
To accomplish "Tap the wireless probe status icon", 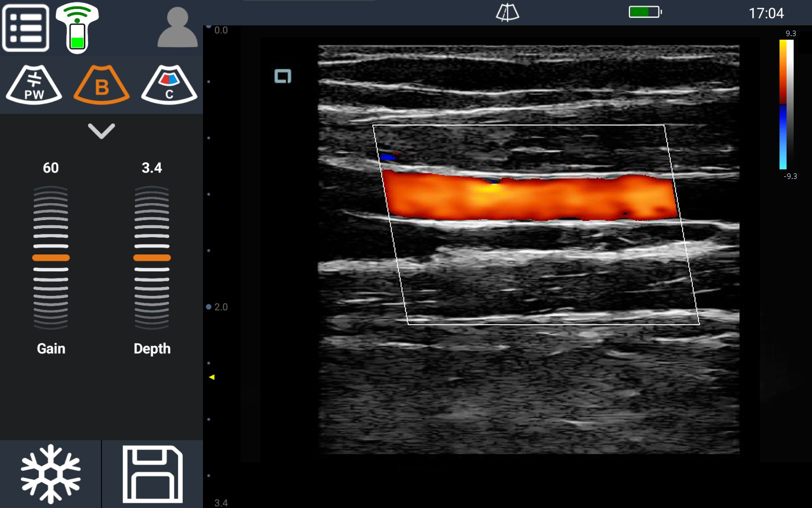I will [78, 28].
